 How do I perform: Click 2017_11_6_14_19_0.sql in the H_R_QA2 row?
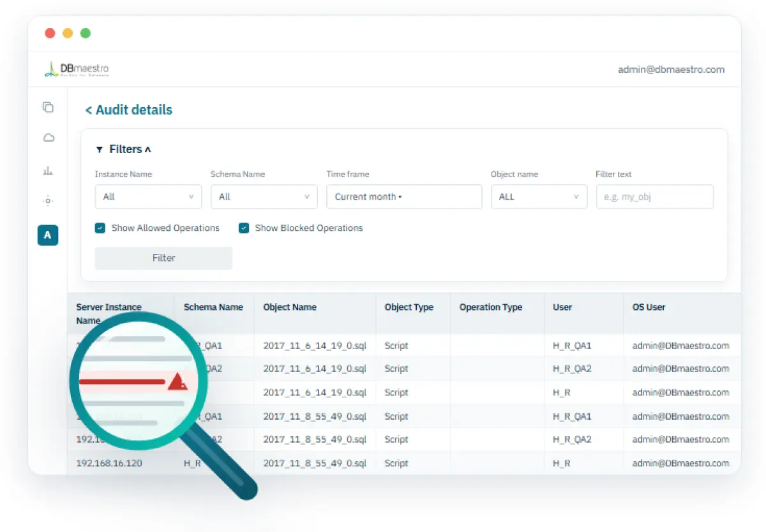[x=315, y=368]
